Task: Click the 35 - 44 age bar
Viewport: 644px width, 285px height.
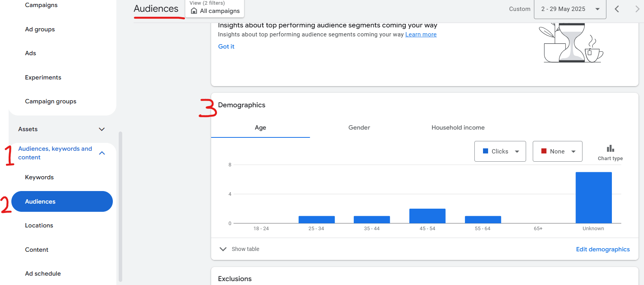Action: pos(372,220)
